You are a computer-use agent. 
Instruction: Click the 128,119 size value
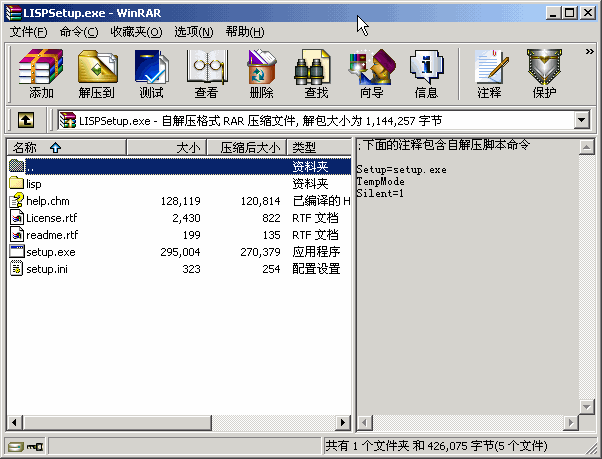point(181,201)
